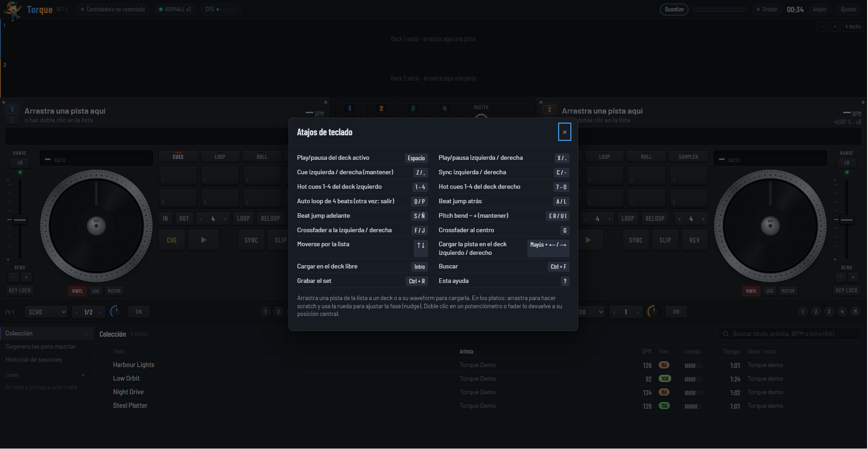This screenshot has height=449, width=868.
Task: Click left deck CUE button
Action: [x=172, y=240]
